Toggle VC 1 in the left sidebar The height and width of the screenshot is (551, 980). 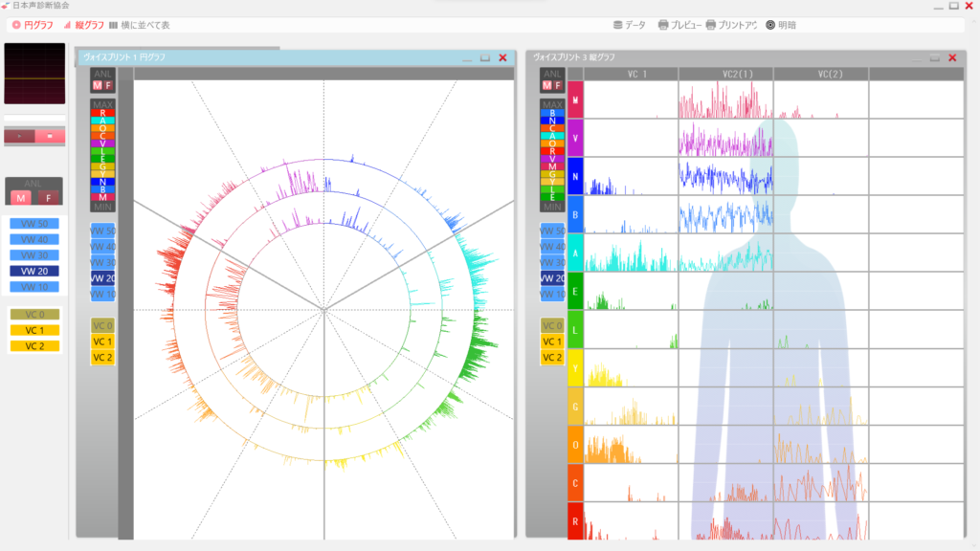point(34,330)
